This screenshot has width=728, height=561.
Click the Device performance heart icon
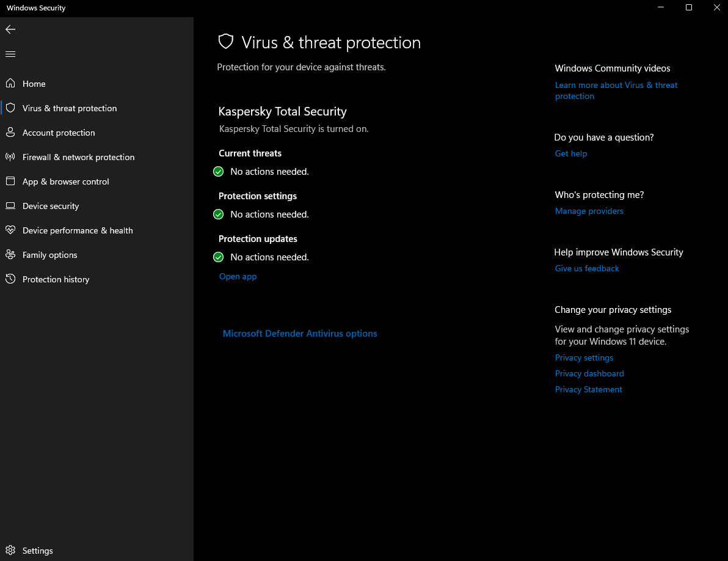click(10, 230)
